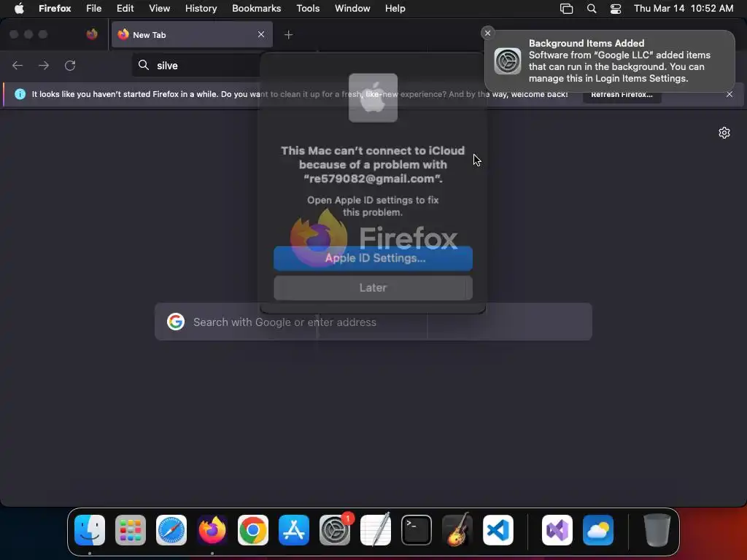Screen dimensions: 747x560
Task: Open the Firefox application menu
Action: click(55, 9)
